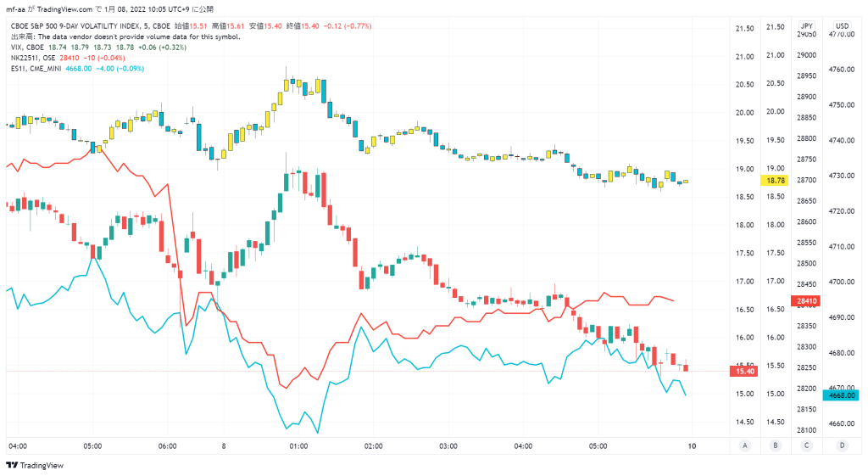The width and height of the screenshot is (868, 476).
Task: Select the scale A circle button
Action: point(745,445)
